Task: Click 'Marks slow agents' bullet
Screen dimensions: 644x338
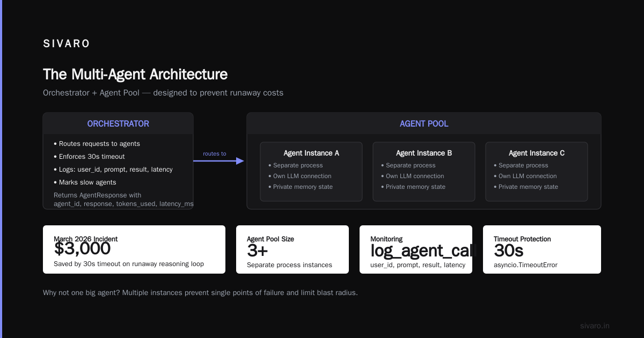Action: (85, 182)
